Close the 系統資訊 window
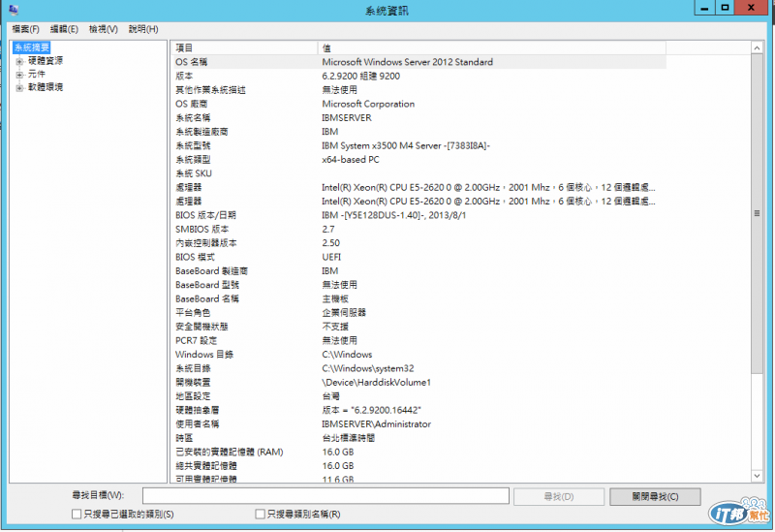The image size is (775, 532). tap(752, 8)
